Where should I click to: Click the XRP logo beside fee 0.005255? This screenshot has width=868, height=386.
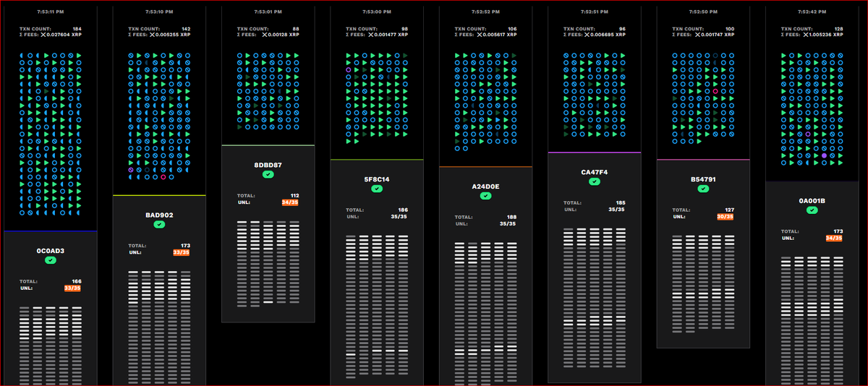point(151,35)
